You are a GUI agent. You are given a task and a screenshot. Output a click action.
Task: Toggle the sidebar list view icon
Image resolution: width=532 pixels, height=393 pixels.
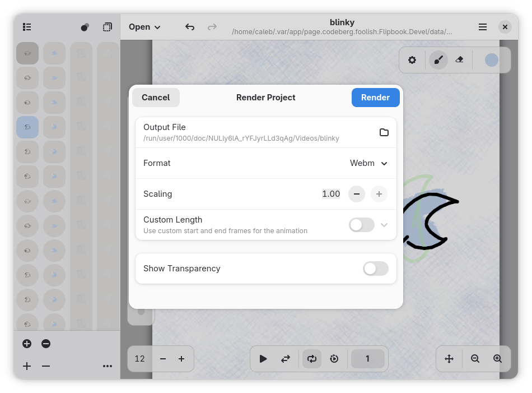click(x=27, y=27)
